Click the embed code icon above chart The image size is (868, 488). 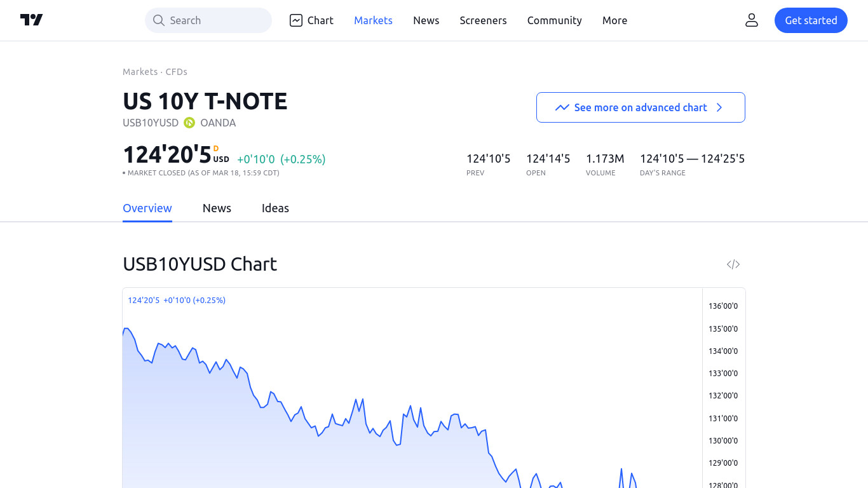(x=733, y=264)
